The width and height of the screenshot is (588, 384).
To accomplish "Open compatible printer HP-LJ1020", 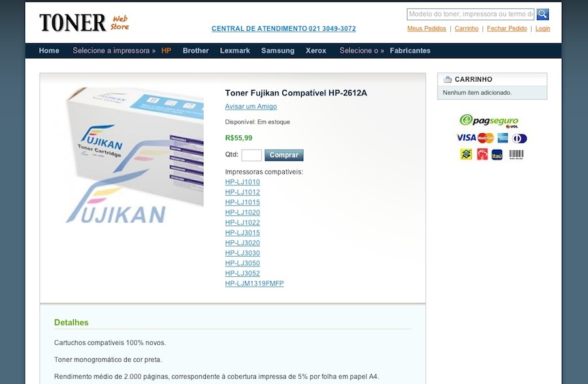I will 242,212.
